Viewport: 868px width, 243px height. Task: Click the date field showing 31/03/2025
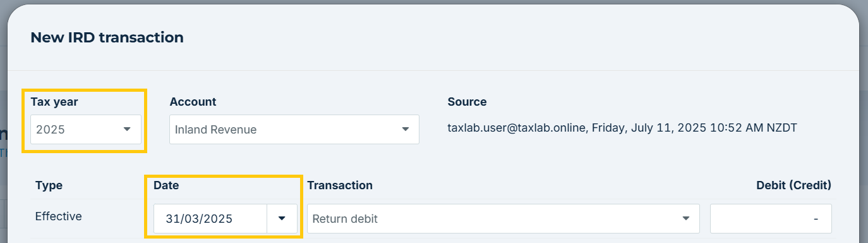210,219
